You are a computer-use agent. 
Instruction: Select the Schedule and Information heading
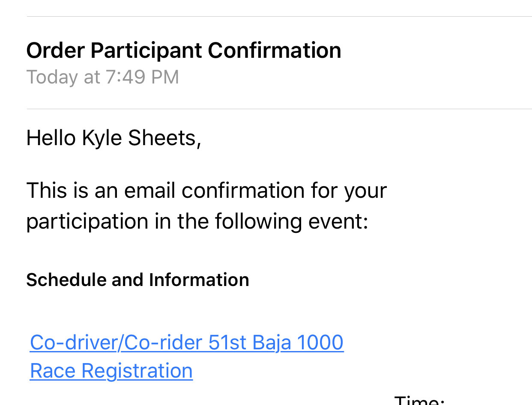tap(137, 280)
